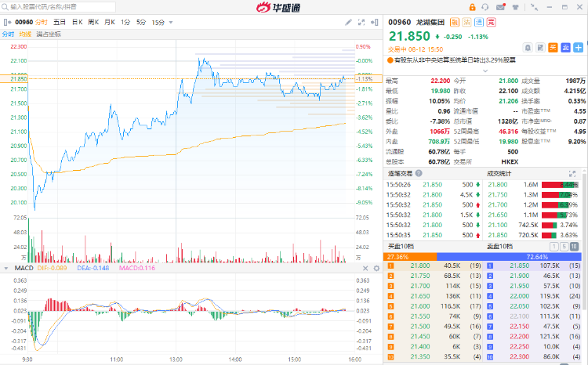Click ask level 10 price 22.300
Screen dimensions: 588x365
519,356
